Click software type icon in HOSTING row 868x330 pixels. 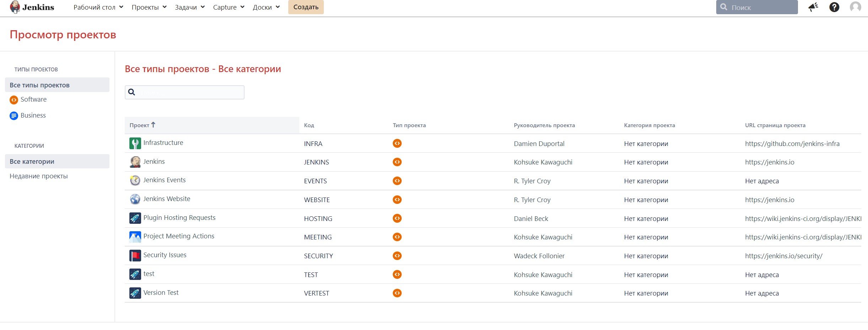point(397,218)
